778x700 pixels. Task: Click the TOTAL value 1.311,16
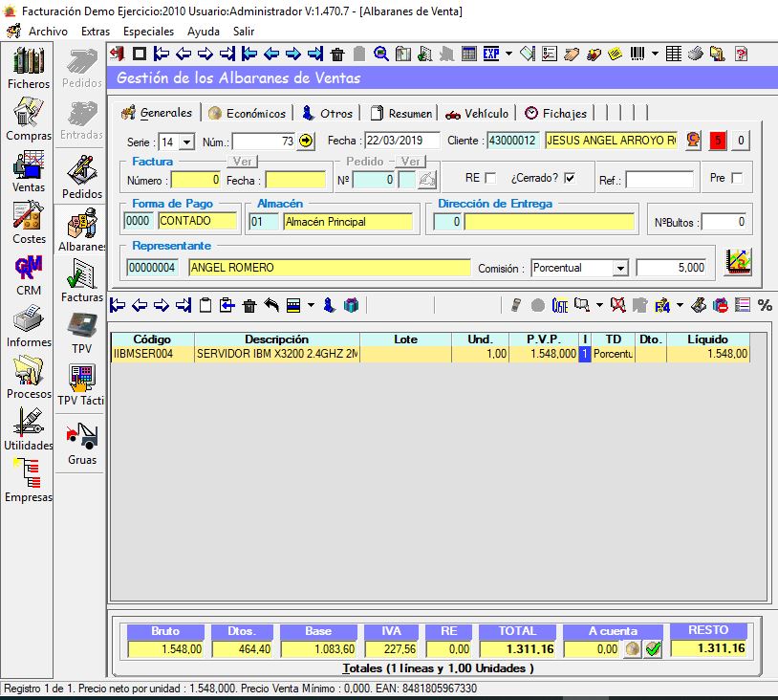click(518, 649)
